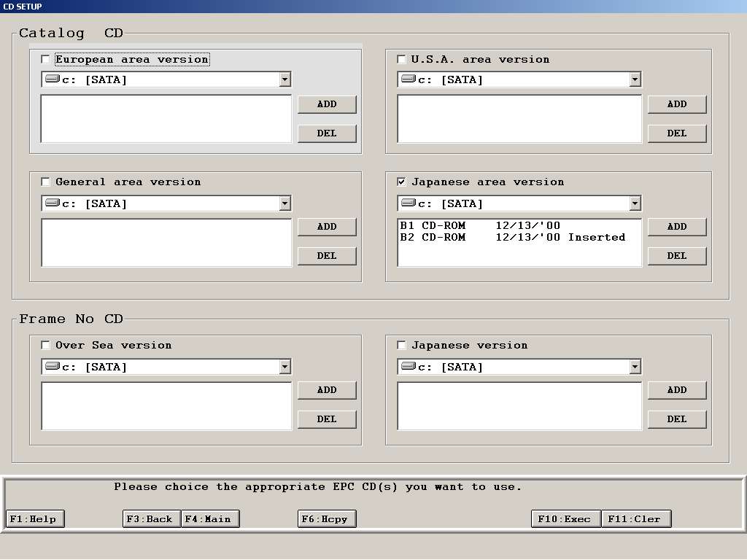Viewport: 747px width, 560px height.
Task: Run setup with the F10:Exec button
Action: (x=566, y=519)
